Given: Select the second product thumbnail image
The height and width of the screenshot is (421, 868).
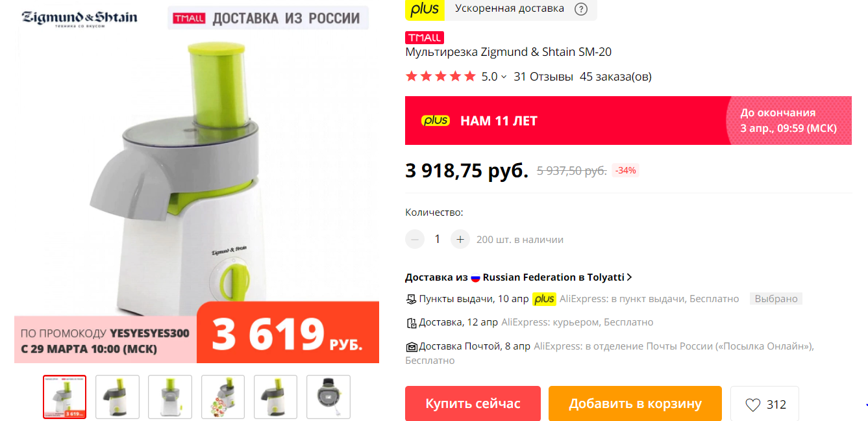Looking at the screenshot, I should point(117,396).
